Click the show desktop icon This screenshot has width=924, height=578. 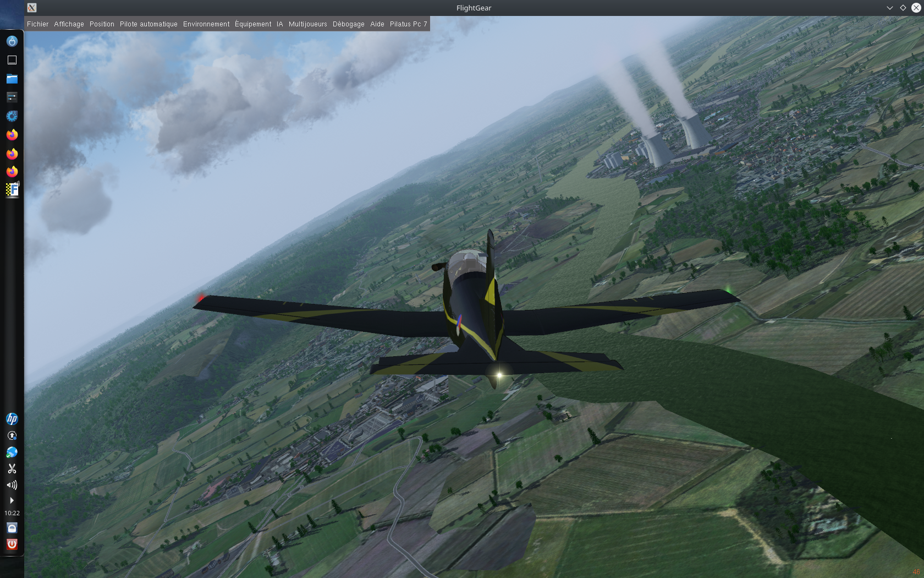pyautogui.click(x=12, y=60)
